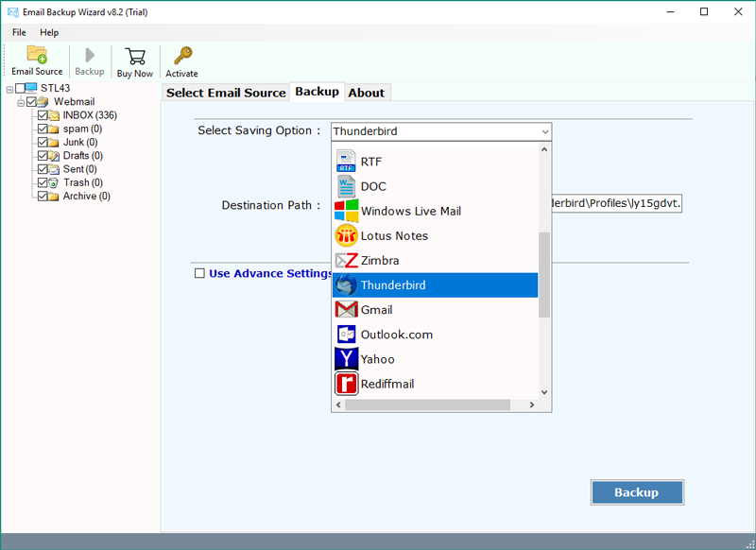756x550 pixels.
Task: Open the Buy Now shopping cart
Action: pyautogui.click(x=135, y=57)
